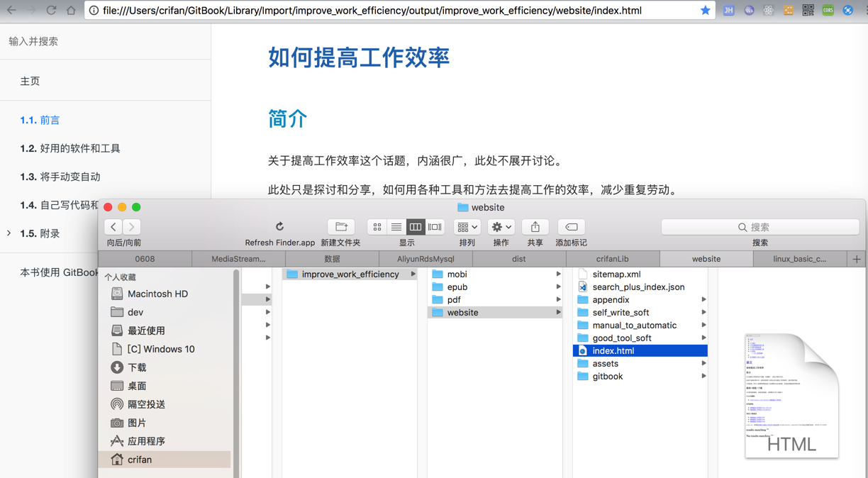
Task: Open the React atom browser extension
Action: pyautogui.click(x=769, y=10)
